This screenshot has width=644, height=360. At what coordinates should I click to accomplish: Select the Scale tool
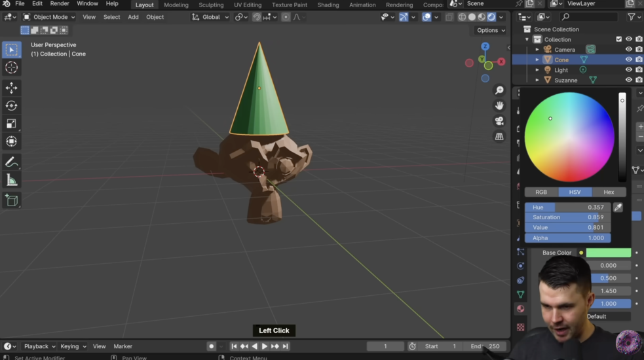click(12, 124)
